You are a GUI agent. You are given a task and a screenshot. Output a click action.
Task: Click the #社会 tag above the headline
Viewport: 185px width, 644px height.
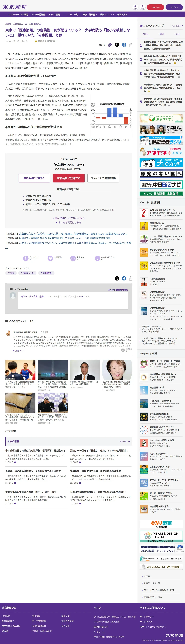8,24
